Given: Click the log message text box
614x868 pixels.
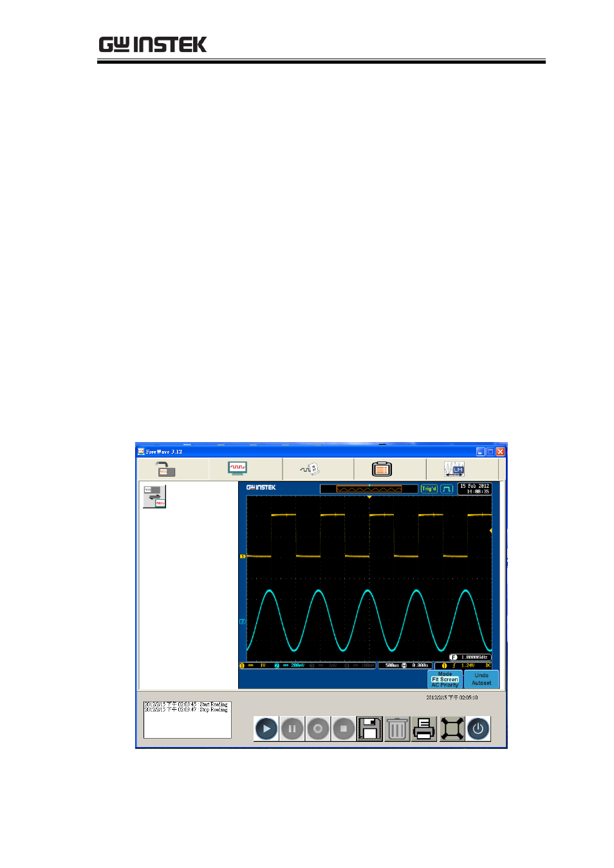Looking at the screenshot, I should tap(187, 719).
